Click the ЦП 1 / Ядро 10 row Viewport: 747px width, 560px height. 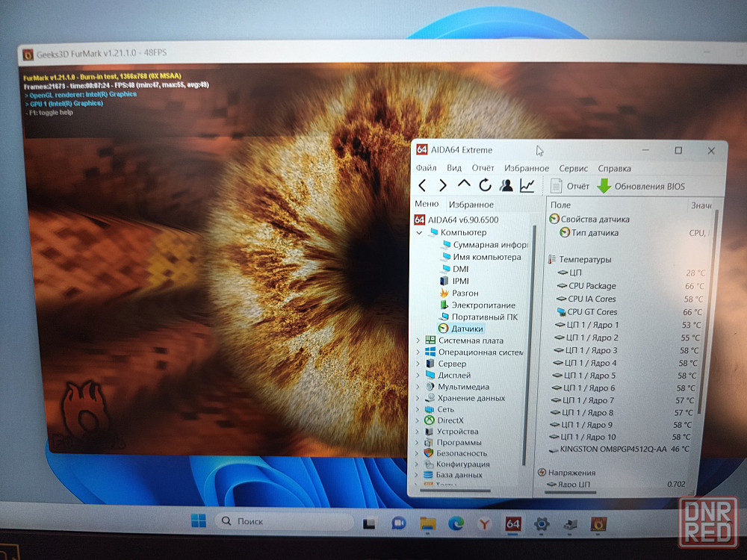[619, 437]
